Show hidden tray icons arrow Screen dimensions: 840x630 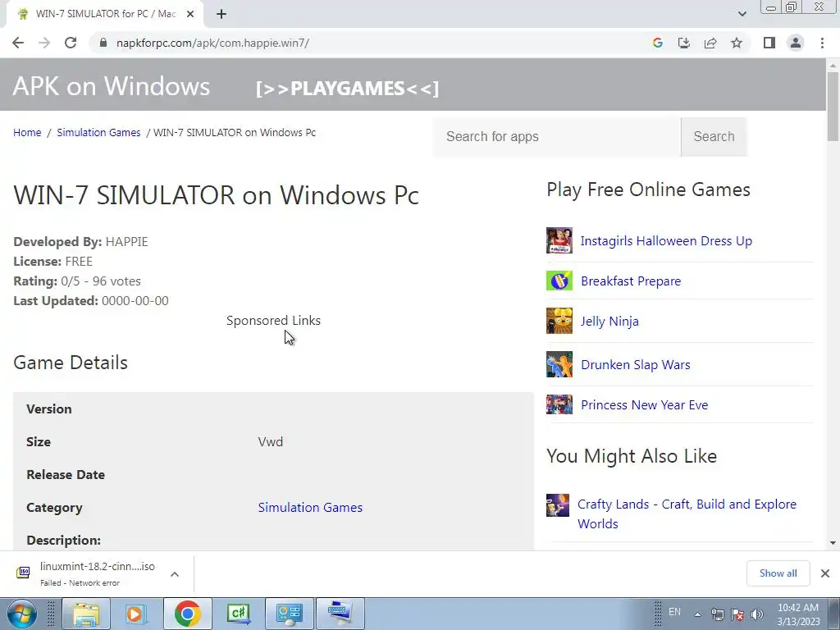(697, 614)
